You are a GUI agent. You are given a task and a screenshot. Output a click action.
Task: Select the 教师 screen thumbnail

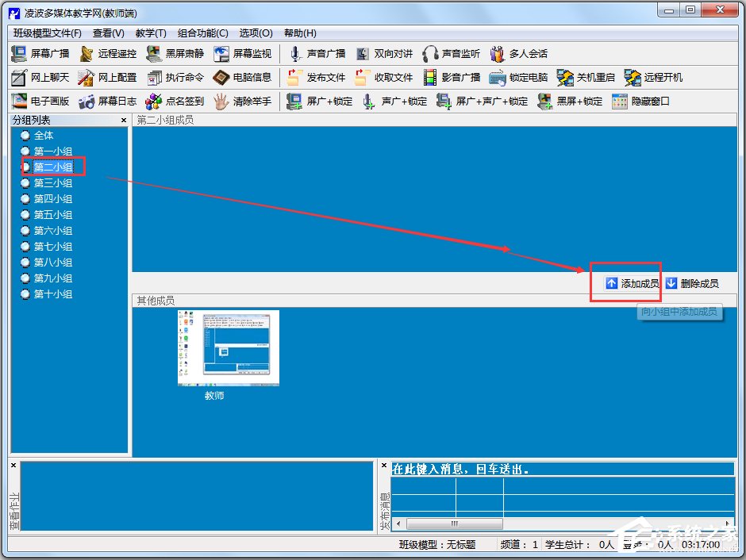click(x=229, y=348)
